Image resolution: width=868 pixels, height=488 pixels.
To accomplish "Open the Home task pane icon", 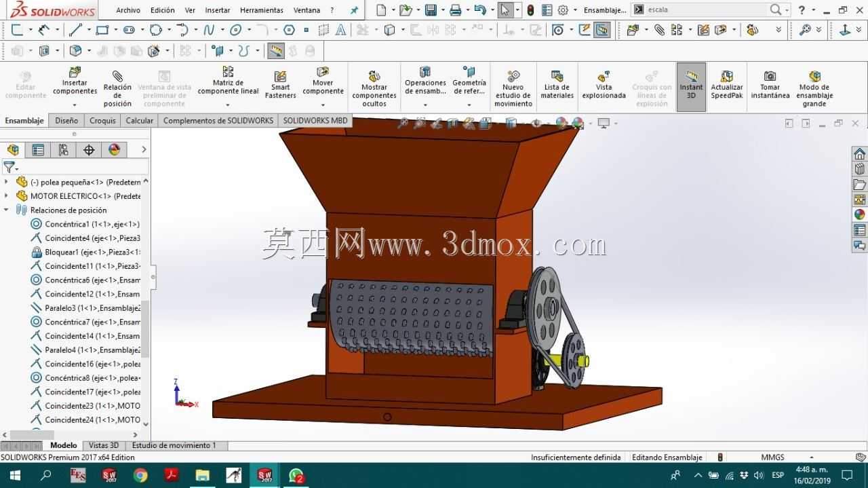I will click(x=859, y=154).
